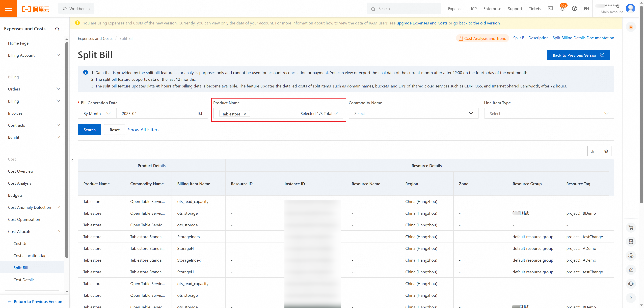Screen dimensions: 644x308
Task: Collapse the left sidebar panel
Action: [x=72, y=160]
